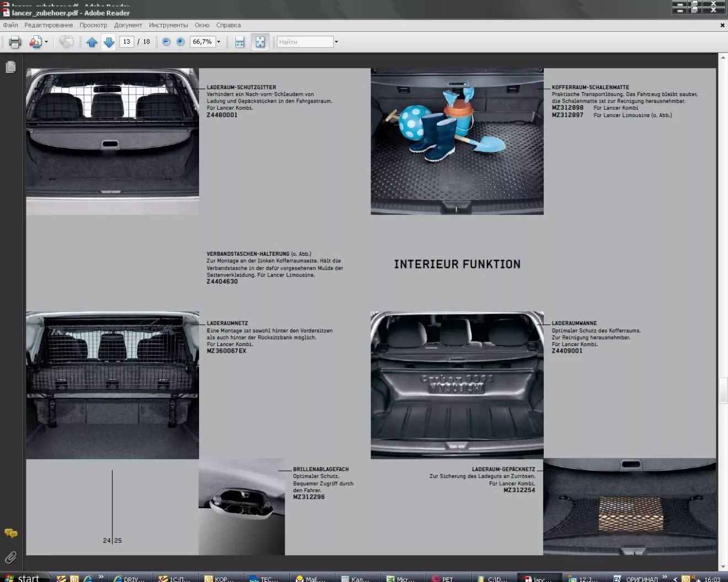Click the vertical scrollbar thumb
728x582 pixels.
tap(722, 390)
